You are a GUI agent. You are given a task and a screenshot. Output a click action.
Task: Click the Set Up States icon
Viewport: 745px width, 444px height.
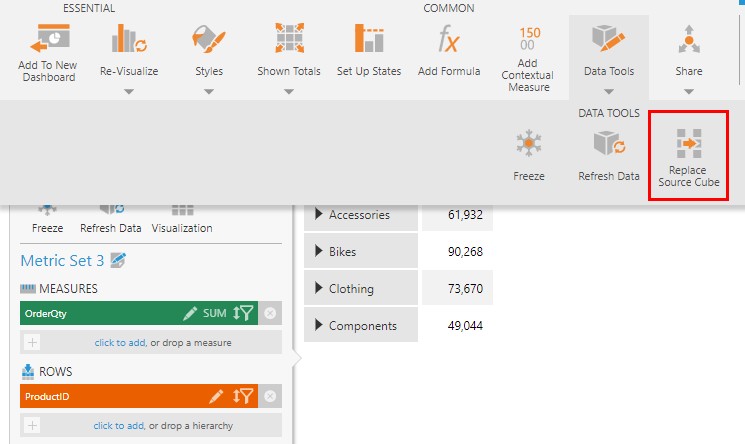coord(369,40)
